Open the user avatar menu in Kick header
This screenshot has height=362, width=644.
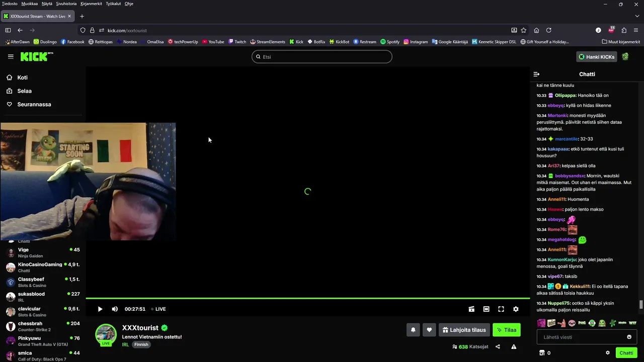click(x=625, y=57)
